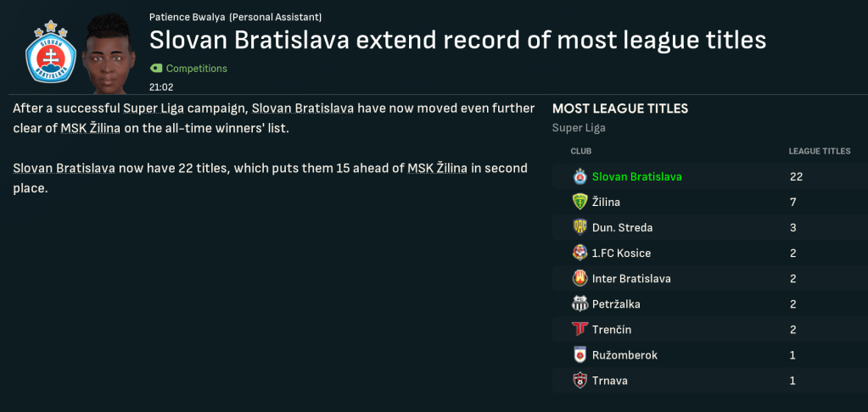This screenshot has width=868, height=412.
Task: Click the Dun. Streda club badge
Action: pos(580,228)
